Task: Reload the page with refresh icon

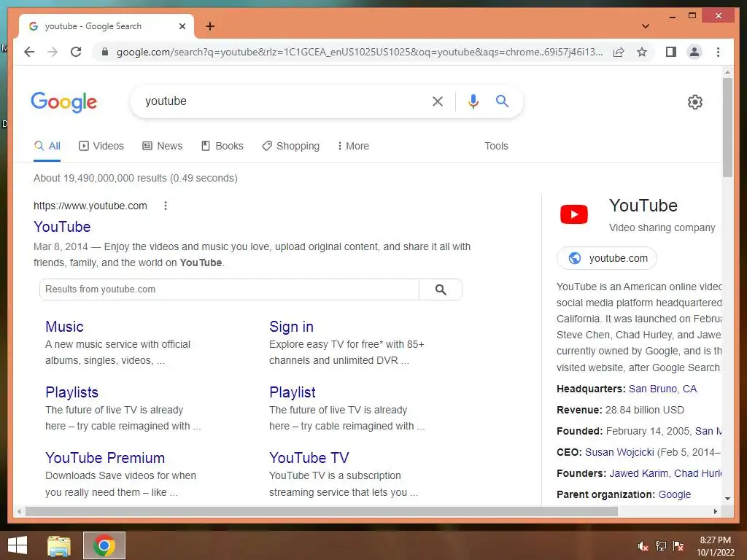Action: click(76, 52)
